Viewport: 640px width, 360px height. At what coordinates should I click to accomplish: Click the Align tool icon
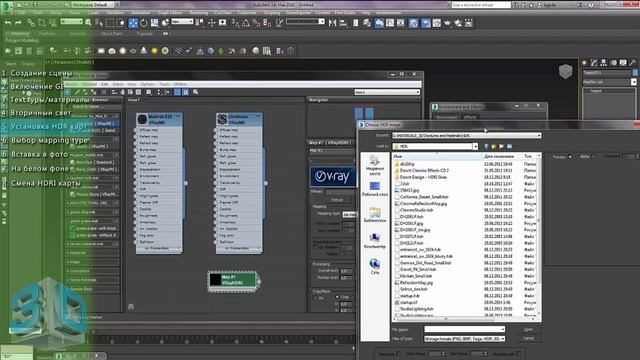[x=343, y=23]
